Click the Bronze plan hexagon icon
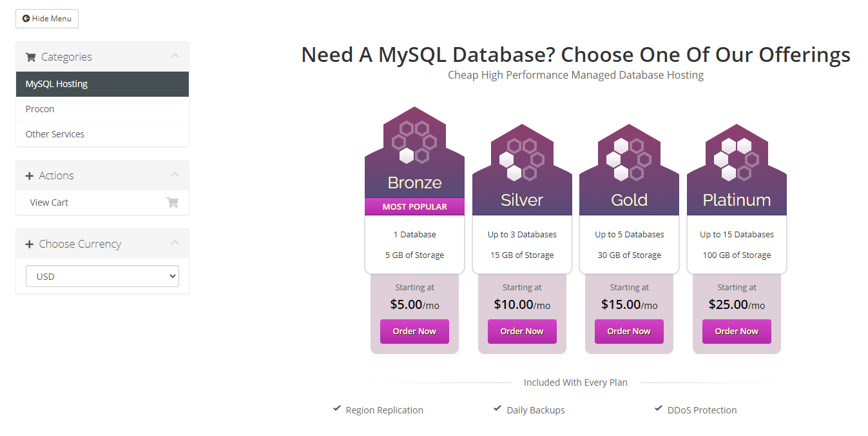 pyautogui.click(x=414, y=141)
